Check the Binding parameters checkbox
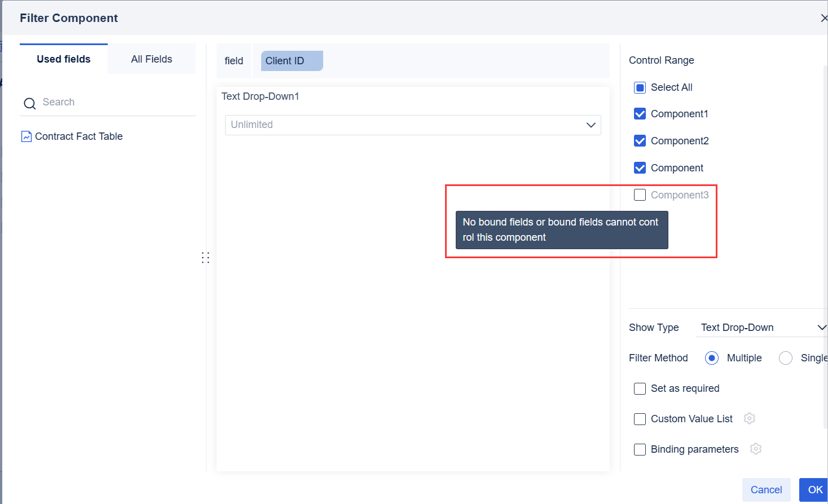828x504 pixels. 640,449
